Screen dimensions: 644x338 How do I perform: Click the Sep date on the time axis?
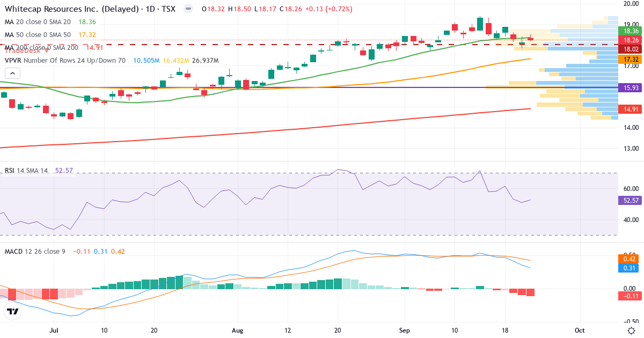click(404, 330)
